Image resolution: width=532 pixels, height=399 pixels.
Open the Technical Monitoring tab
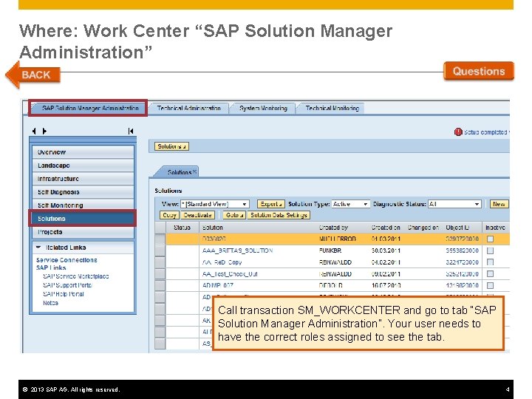click(332, 108)
